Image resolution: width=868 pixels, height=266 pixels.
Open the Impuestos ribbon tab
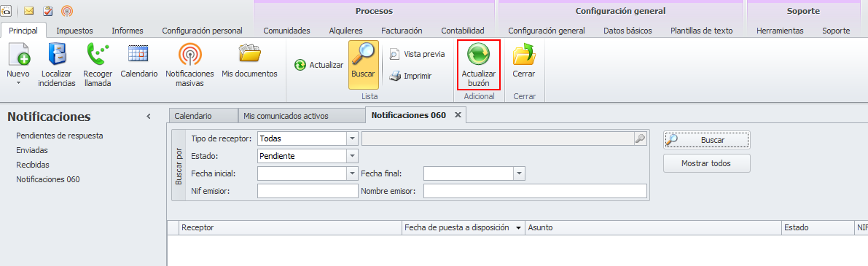75,31
